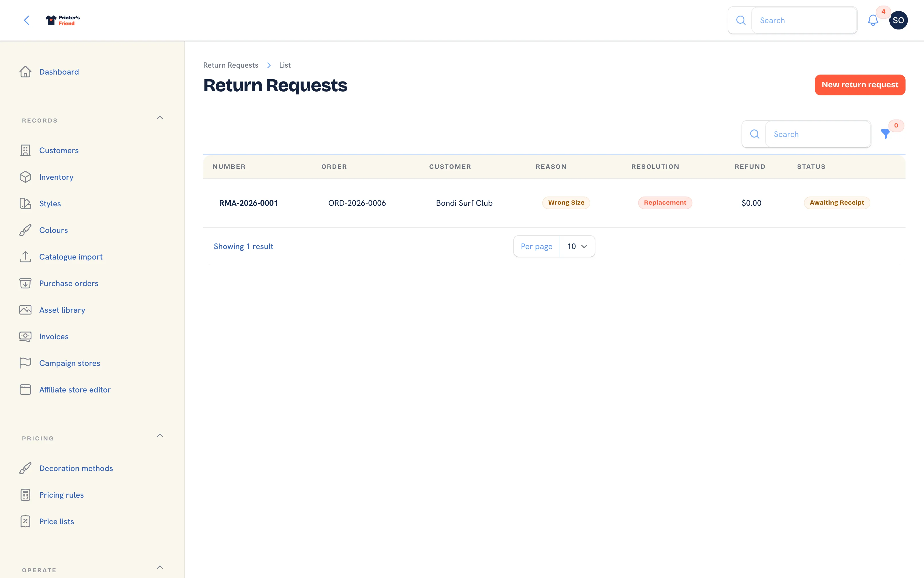
Task: Click the Awaiting Receipt status badge
Action: tap(837, 203)
